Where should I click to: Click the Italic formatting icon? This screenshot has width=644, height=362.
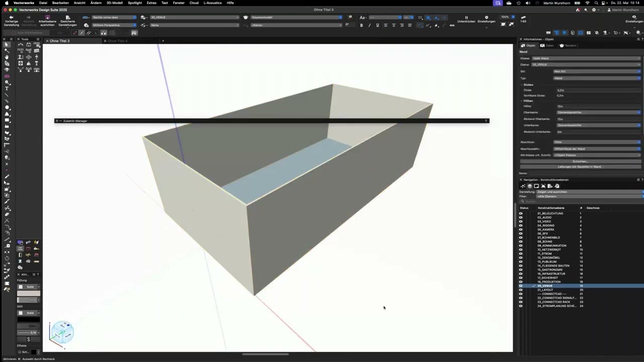(x=369, y=25)
